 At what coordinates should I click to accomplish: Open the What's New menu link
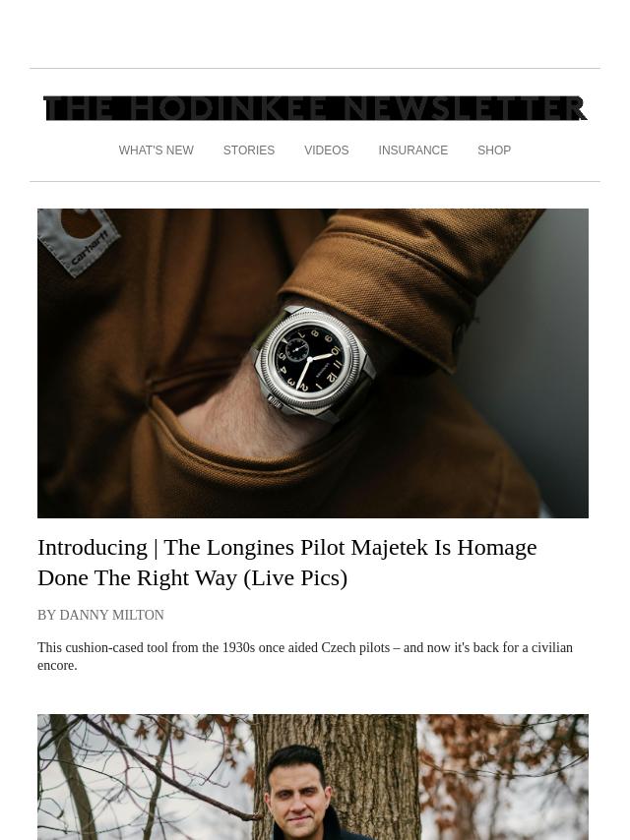point(157,150)
